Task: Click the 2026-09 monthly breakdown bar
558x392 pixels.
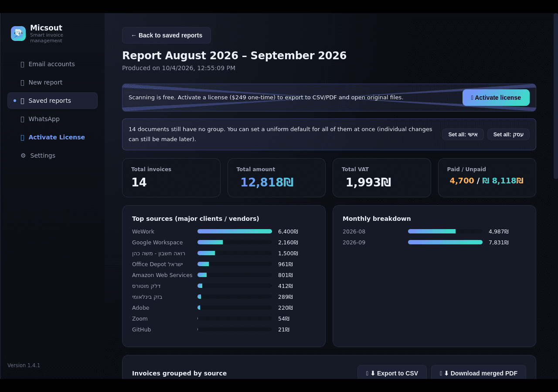Action: pos(445,242)
